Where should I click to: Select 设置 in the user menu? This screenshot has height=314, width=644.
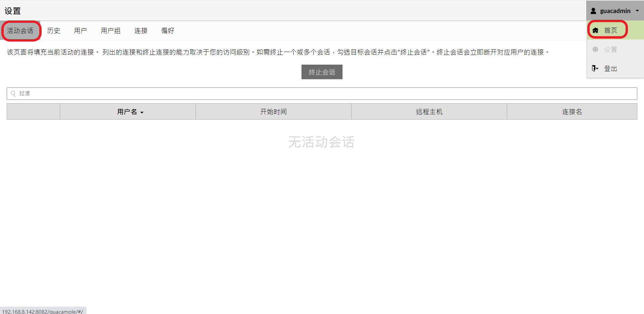point(615,49)
